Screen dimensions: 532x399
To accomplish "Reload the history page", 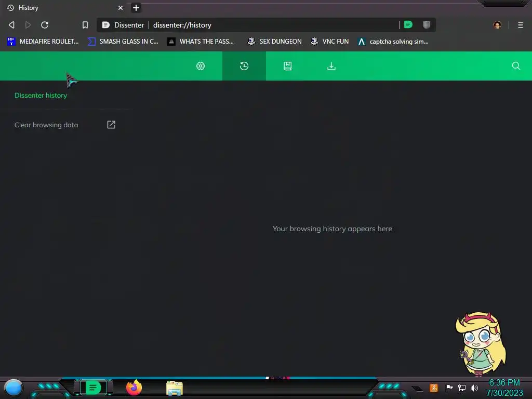I will [45, 25].
